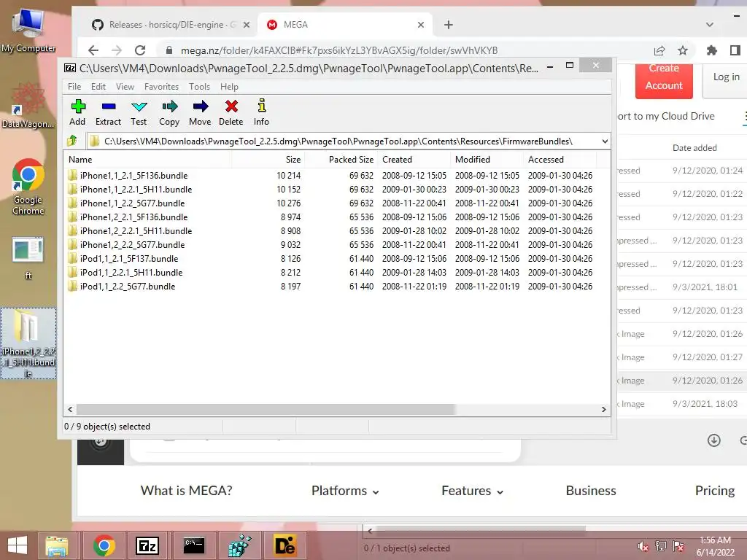Reload the MEGA page
The width and height of the screenshot is (747, 560).
140,50
